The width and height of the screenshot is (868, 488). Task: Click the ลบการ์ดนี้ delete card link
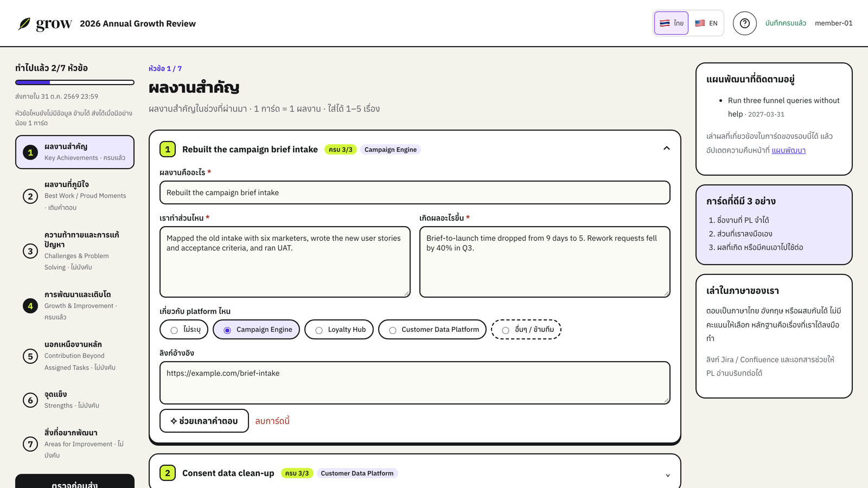(272, 421)
